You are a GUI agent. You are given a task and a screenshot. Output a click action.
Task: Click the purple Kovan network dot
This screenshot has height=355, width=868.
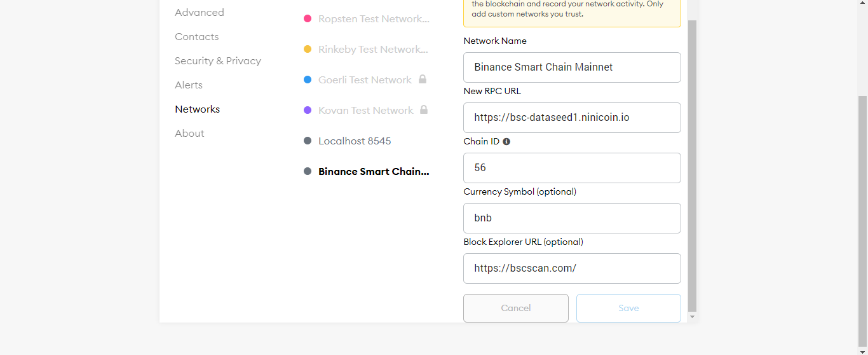[x=308, y=111]
